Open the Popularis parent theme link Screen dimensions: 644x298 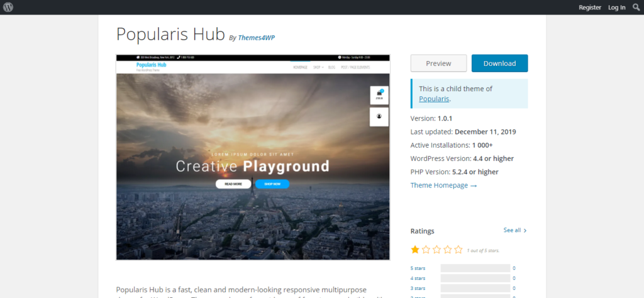click(434, 99)
